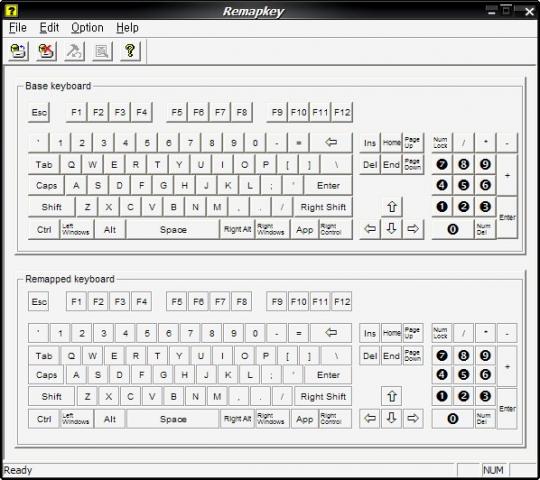This screenshot has width=540, height=480.
Task: Select the down arrow key on Remapped keyboard
Action: pos(392,418)
